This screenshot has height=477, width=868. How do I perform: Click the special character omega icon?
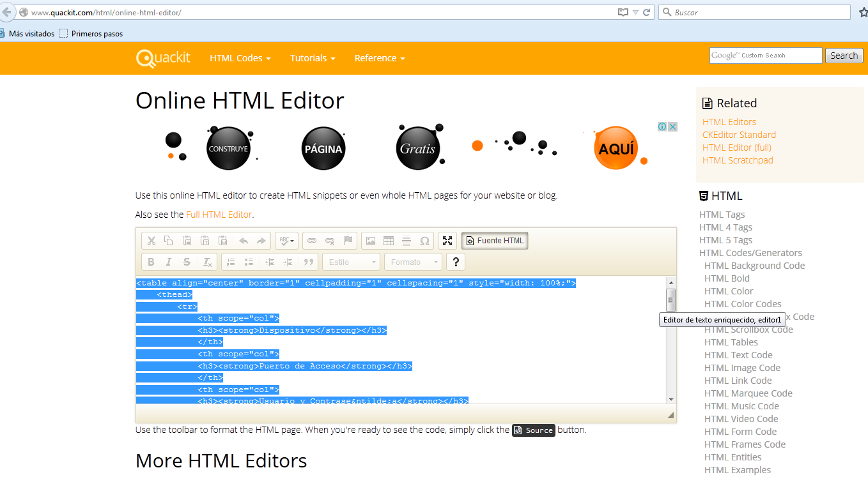pos(424,241)
